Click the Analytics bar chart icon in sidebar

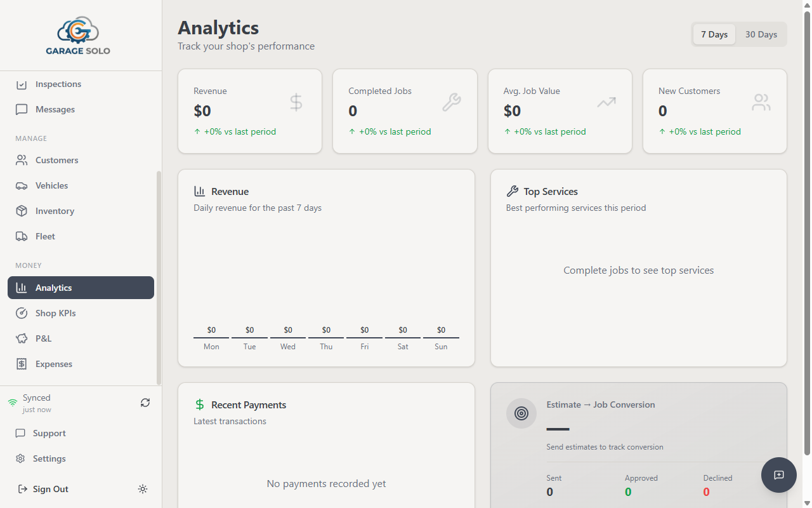[x=22, y=288]
